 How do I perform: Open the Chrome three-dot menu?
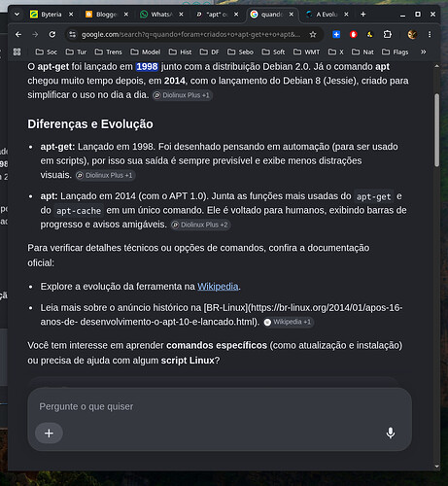[430, 34]
